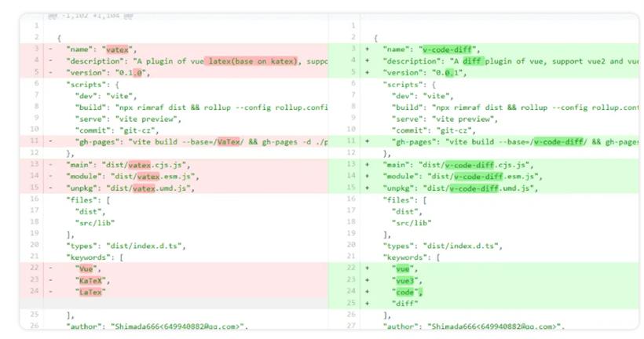This screenshot has width=644, height=339.
Task: Click added keyword "code"
Action: click(x=407, y=292)
